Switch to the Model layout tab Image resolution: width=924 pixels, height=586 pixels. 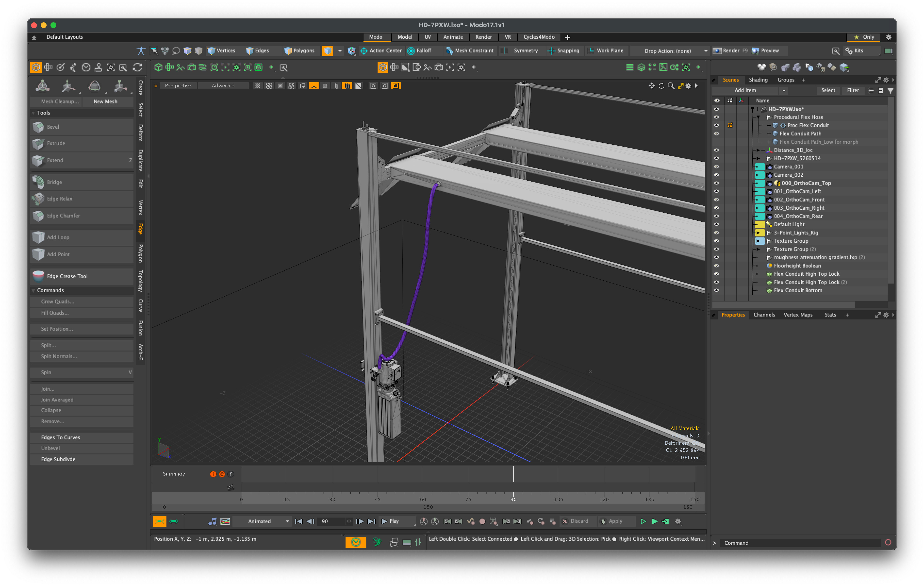405,37
